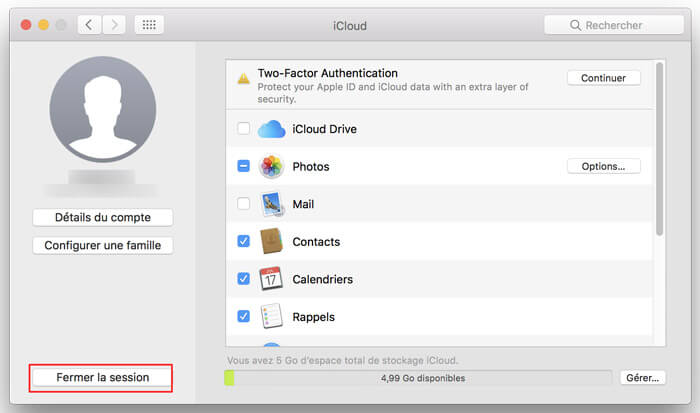Open Détails du compte
This screenshot has height=413, width=700.
(103, 217)
